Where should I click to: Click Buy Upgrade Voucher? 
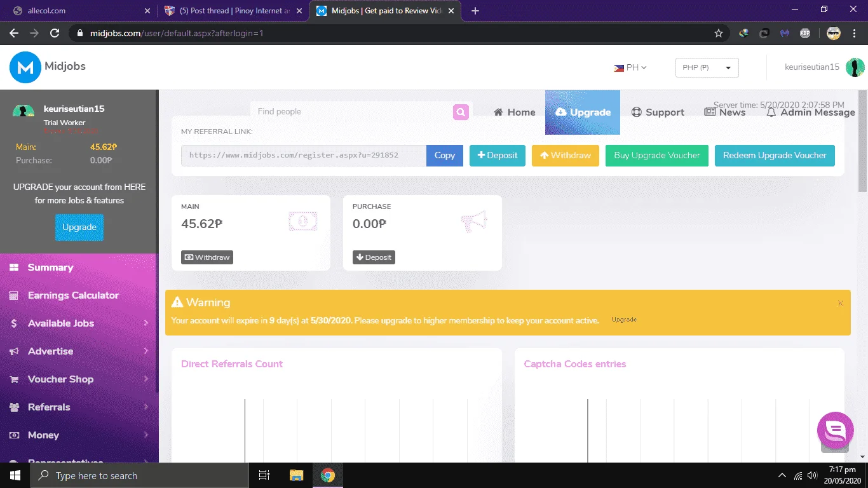(x=657, y=156)
